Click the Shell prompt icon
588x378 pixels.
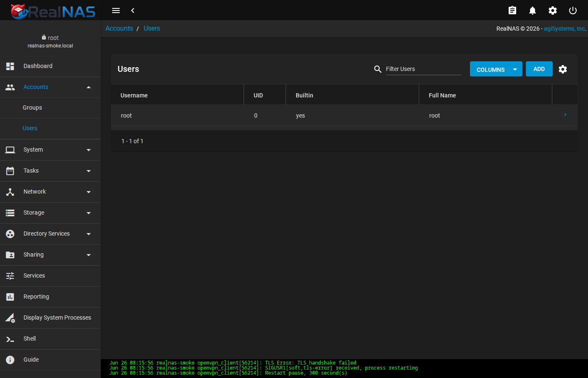[x=10, y=339]
